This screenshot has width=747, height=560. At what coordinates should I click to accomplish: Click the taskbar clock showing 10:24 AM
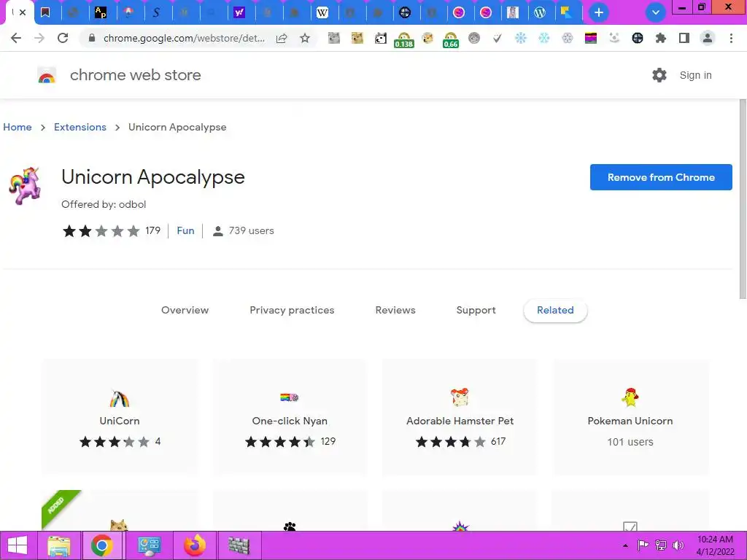click(715, 545)
